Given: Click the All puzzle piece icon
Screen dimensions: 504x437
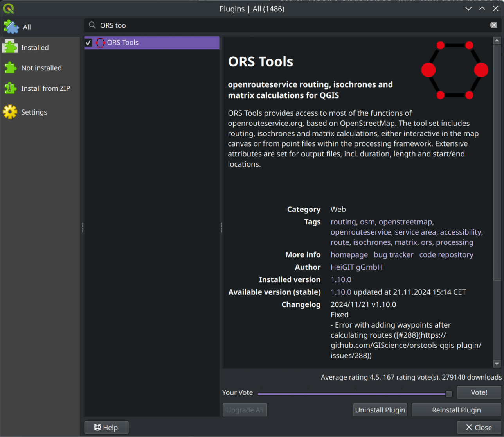Looking at the screenshot, I should [x=11, y=27].
